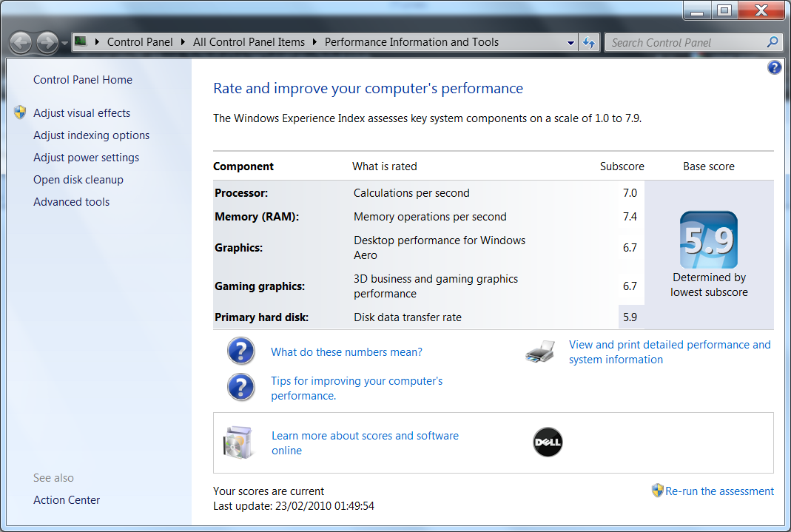This screenshot has height=532, width=791.
Task: Open Adjust indexing options
Action: pyautogui.click(x=91, y=135)
